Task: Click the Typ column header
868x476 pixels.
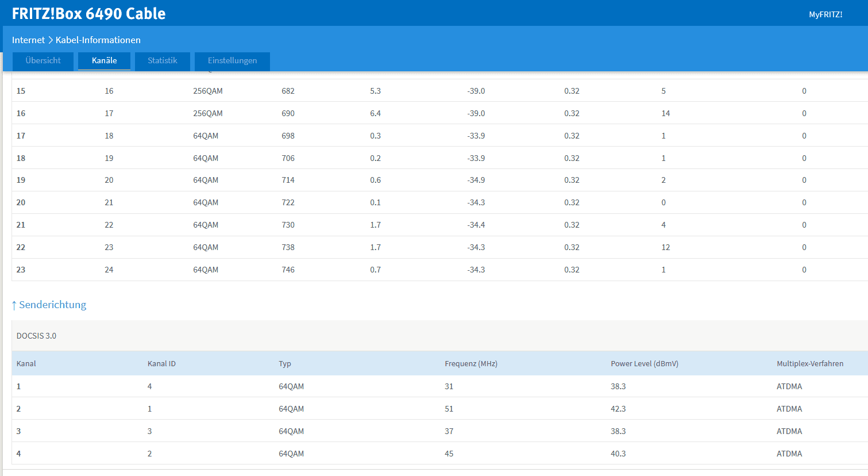Action: pyautogui.click(x=285, y=364)
